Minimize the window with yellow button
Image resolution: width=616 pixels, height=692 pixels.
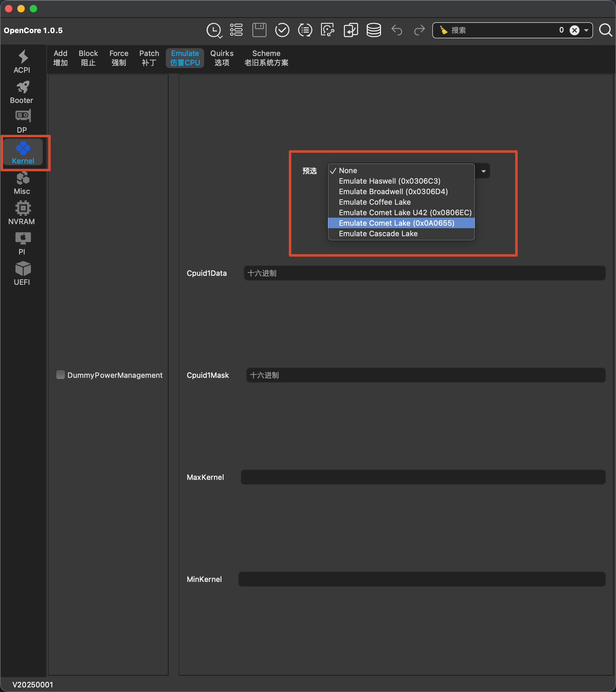[21, 8]
